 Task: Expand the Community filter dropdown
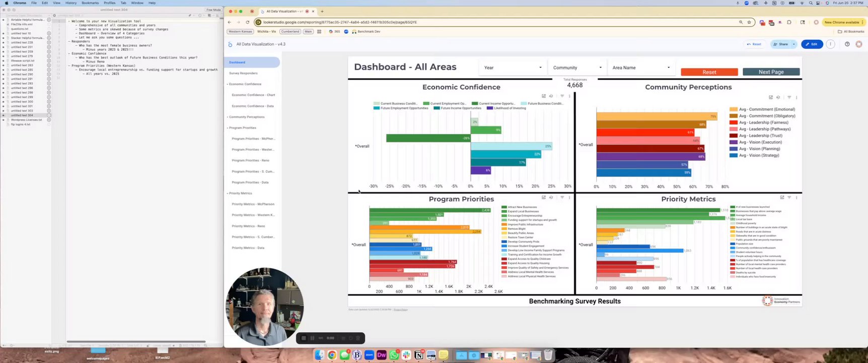point(577,68)
